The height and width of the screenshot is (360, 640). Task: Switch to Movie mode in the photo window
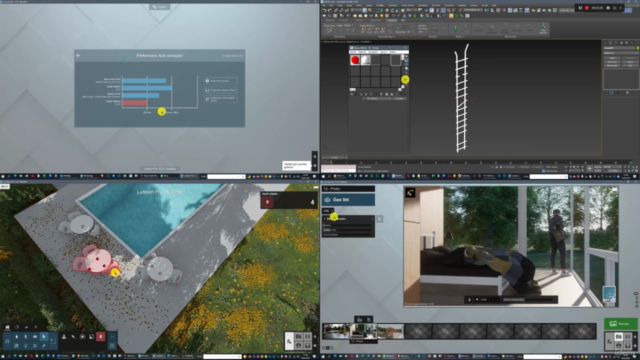[x=627, y=336]
